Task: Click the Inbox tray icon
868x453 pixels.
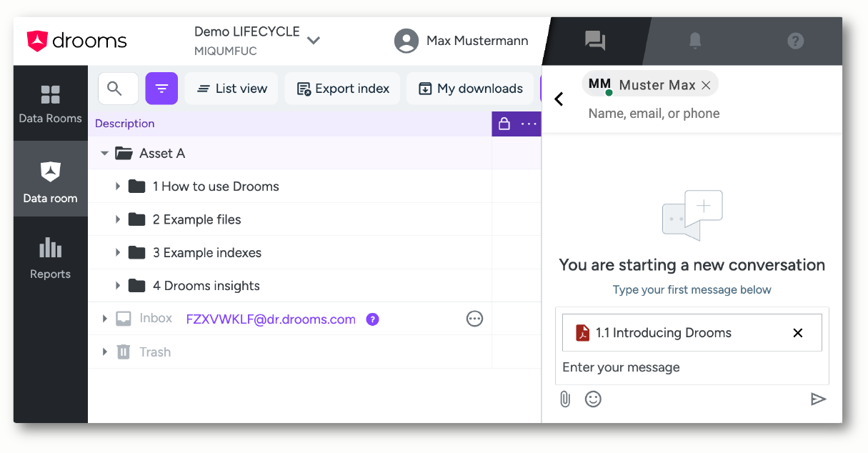Action: pos(124,319)
